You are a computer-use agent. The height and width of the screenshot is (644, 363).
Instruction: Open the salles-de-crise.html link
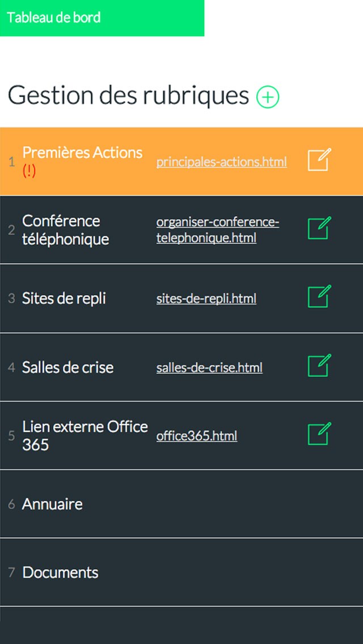pos(209,368)
